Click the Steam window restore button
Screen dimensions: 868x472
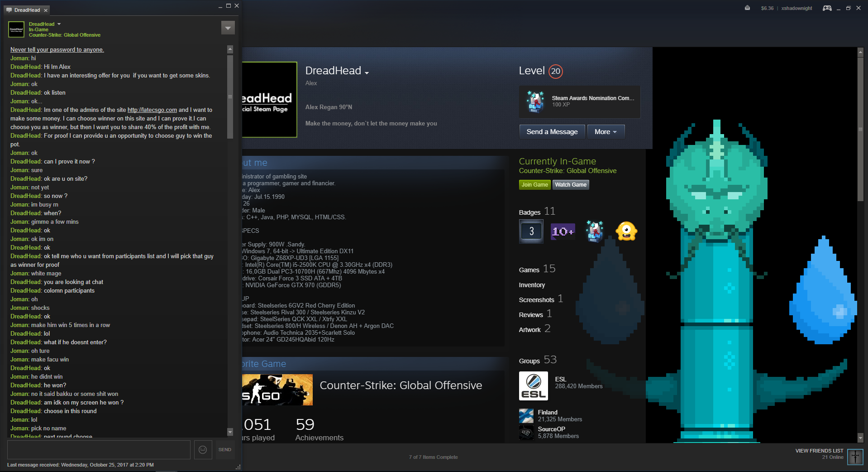pos(848,8)
